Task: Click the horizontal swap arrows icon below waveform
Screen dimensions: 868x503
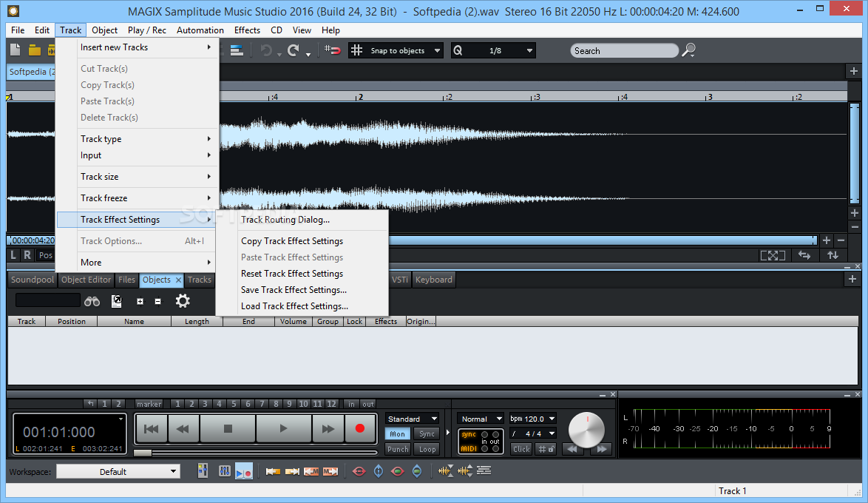Action: 804,255
